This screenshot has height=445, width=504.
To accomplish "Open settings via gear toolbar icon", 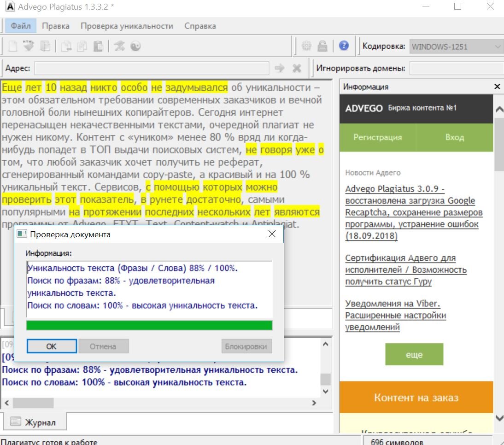I will (306, 46).
